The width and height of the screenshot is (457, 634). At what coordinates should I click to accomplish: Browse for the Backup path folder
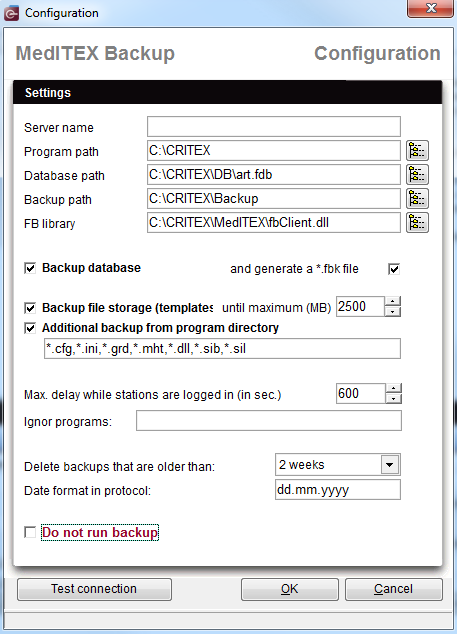pyautogui.click(x=417, y=199)
